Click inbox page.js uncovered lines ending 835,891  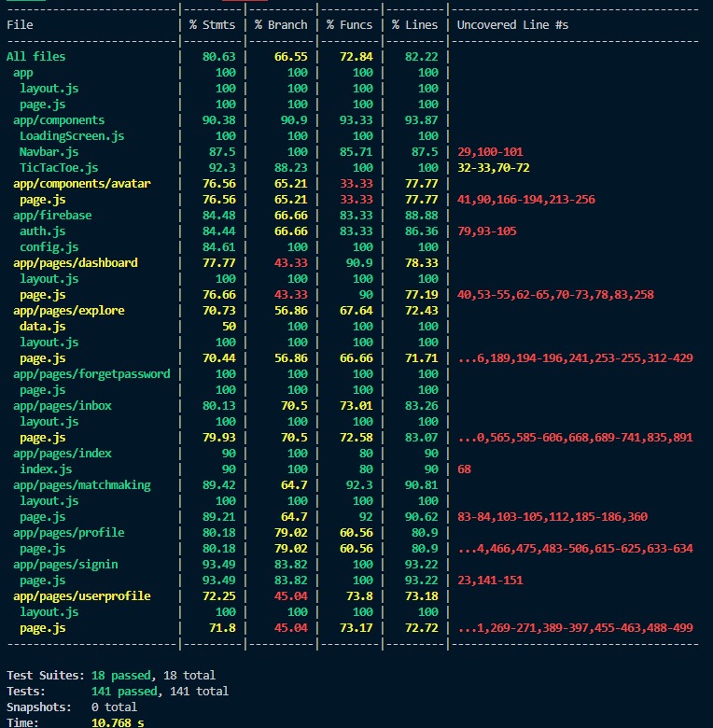(x=575, y=438)
